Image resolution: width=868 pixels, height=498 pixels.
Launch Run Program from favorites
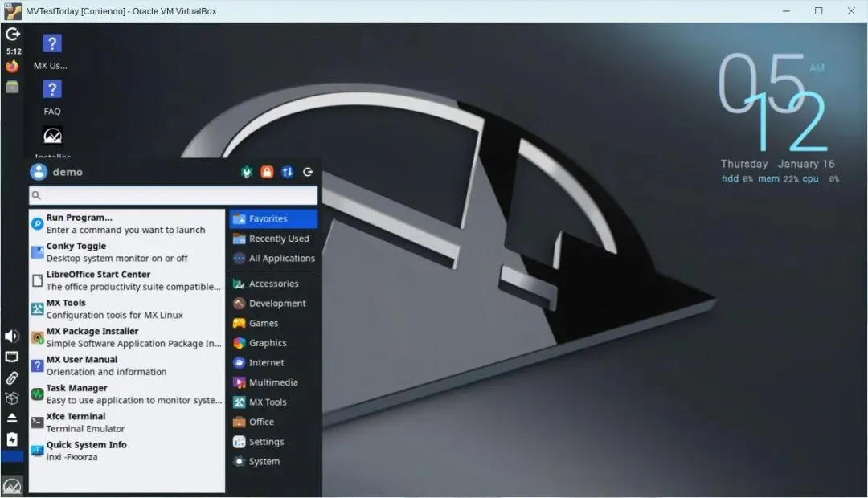tap(127, 223)
